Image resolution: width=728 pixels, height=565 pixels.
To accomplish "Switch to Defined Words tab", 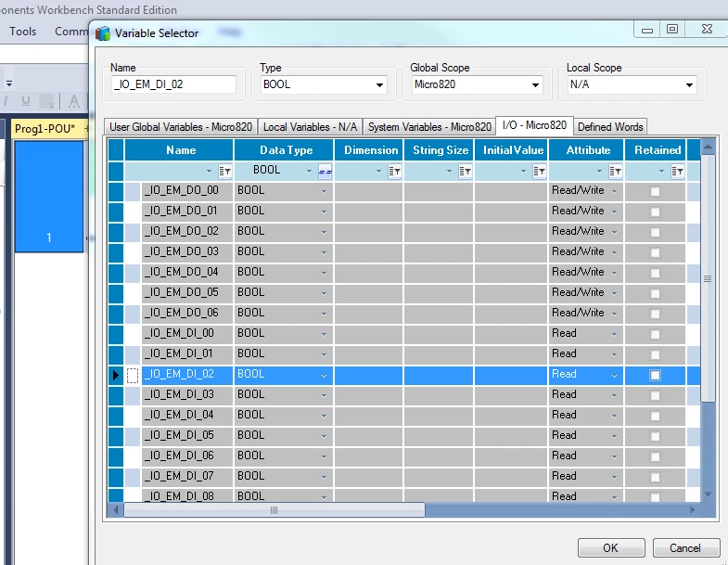I will 610,127.
